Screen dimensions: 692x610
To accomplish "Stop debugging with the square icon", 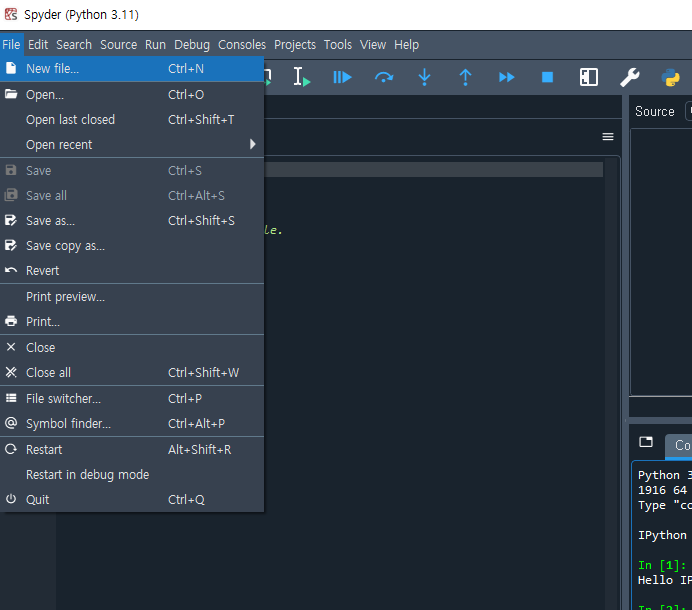I will click(547, 77).
